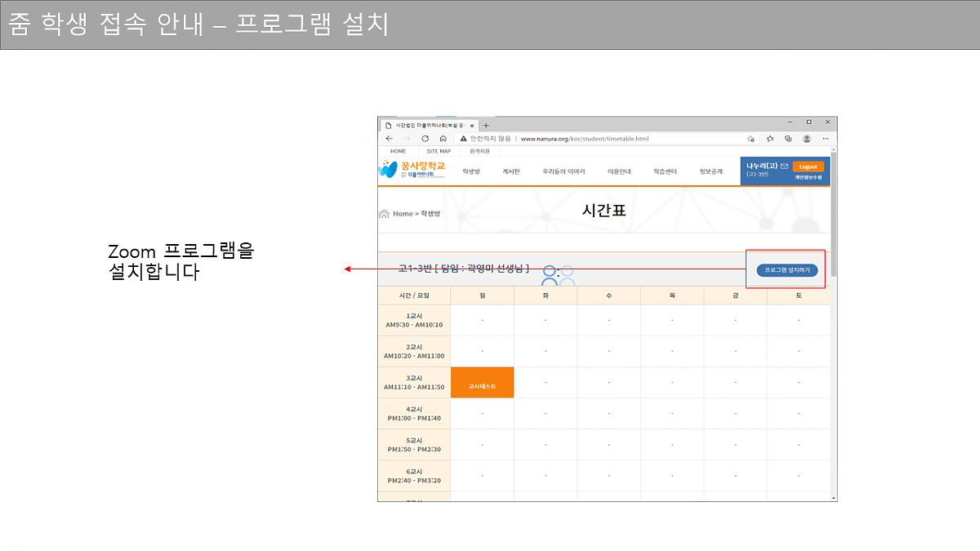The image size is (980, 551).
Task: Click the 2교시 AM10:20 - AM11:00 row label
Action: click(414, 351)
